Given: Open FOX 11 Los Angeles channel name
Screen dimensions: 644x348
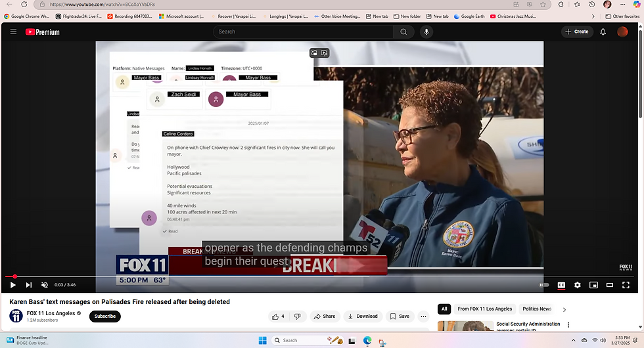Looking at the screenshot, I should coord(51,313).
